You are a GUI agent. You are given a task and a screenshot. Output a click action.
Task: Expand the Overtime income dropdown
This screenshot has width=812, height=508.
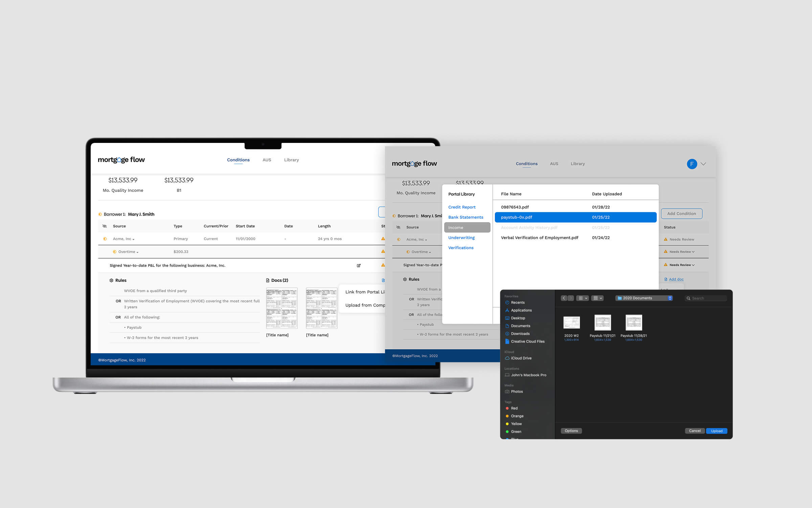[128, 252]
